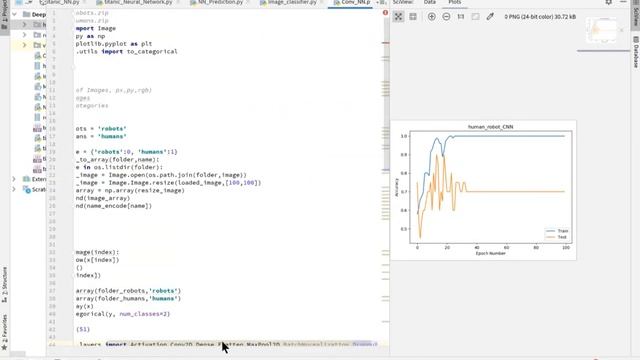Viewport: 640px width, 360px height.
Task: Click the 'robots' string on line 16
Action: pyautogui.click(x=112, y=129)
